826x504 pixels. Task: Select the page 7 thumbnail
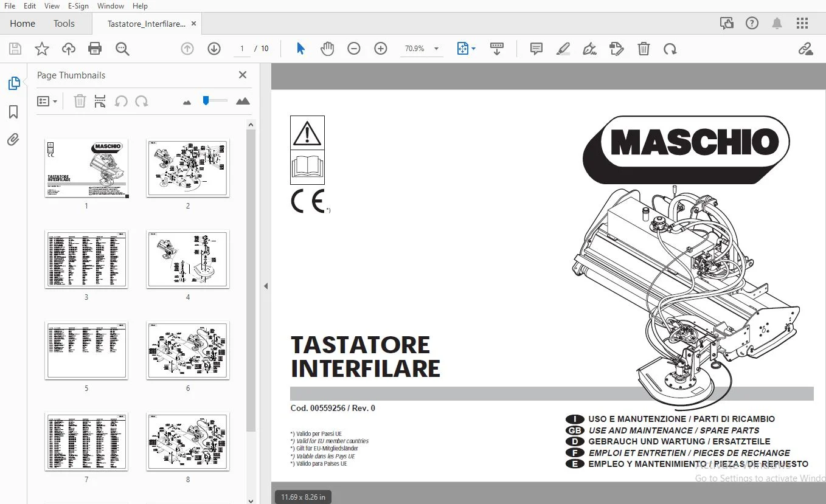pyautogui.click(x=86, y=441)
